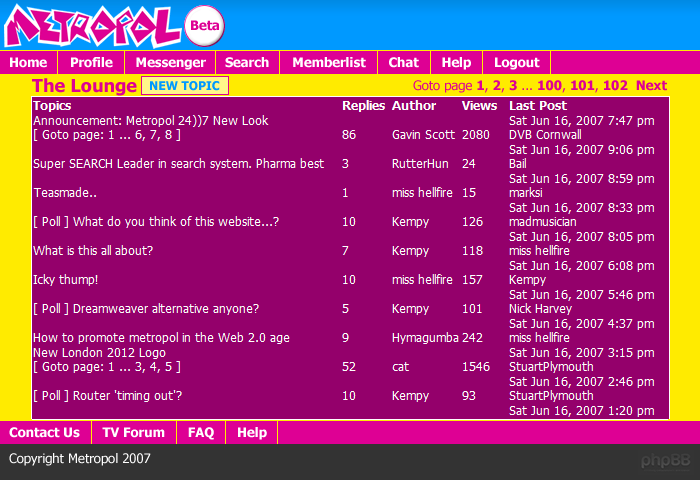700x480 pixels.
Task: Click author miss hellfire on Teasmade row
Action: (x=422, y=193)
